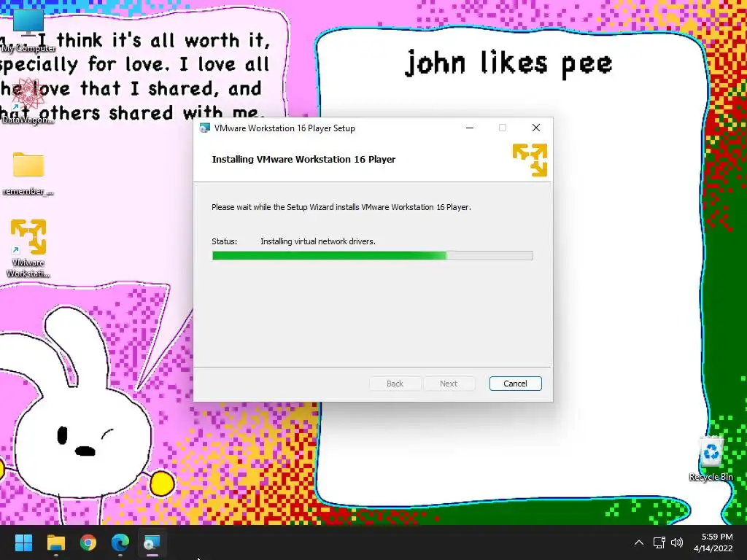Click 'Installing virtual network drivers.' status text
Viewport: 747px width, 560px height.
[318, 241]
